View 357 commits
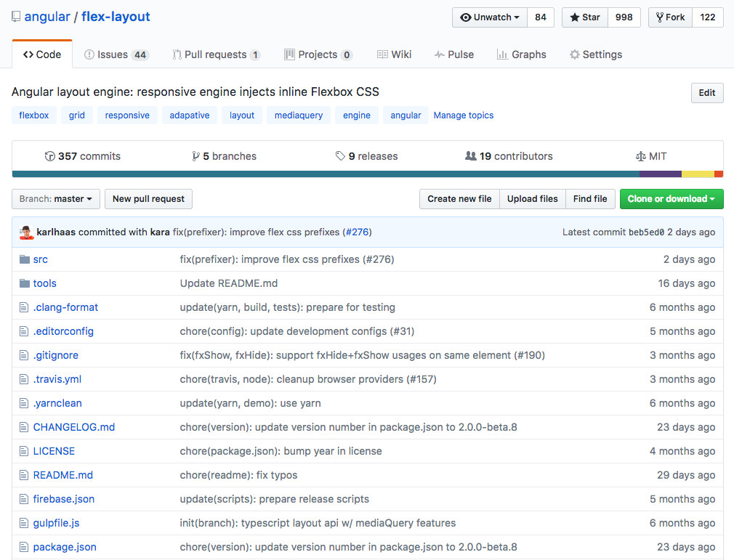The height and width of the screenshot is (560, 734). point(83,156)
